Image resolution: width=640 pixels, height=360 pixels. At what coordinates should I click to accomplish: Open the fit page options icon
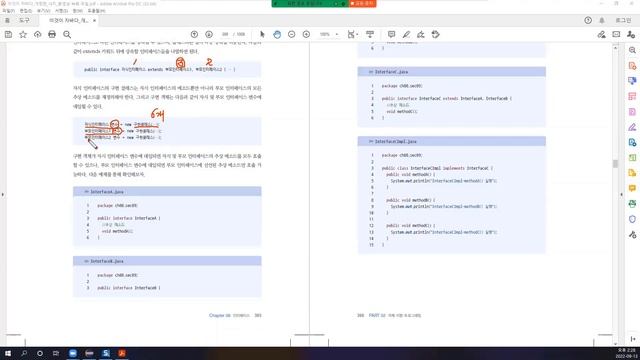coord(352,35)
